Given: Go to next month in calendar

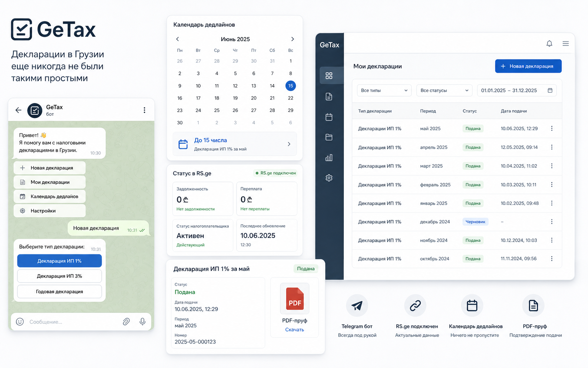Looking at the screenshot, I should pos(293,39).
